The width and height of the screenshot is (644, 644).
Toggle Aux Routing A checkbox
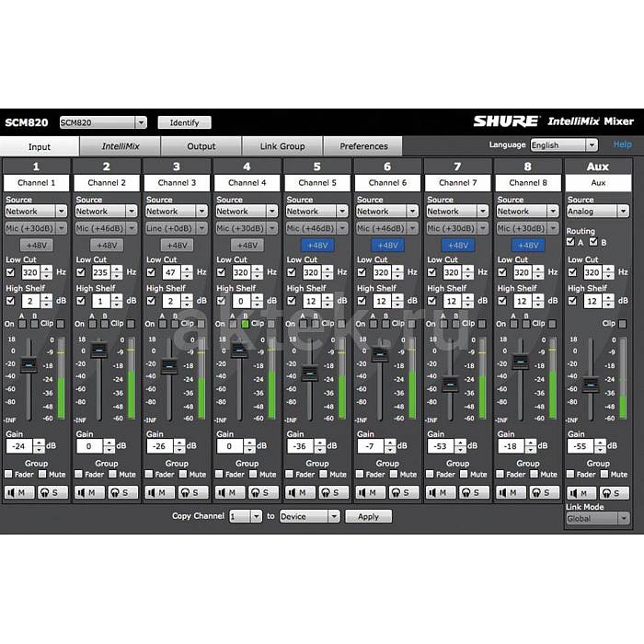pyautogui.click(x=570, y=241)
